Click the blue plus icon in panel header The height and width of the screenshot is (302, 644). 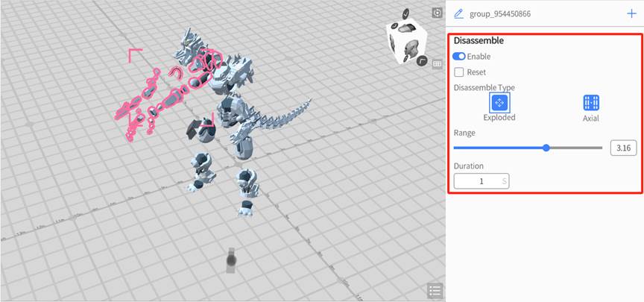pyautogui.click(x=631, y=13)
